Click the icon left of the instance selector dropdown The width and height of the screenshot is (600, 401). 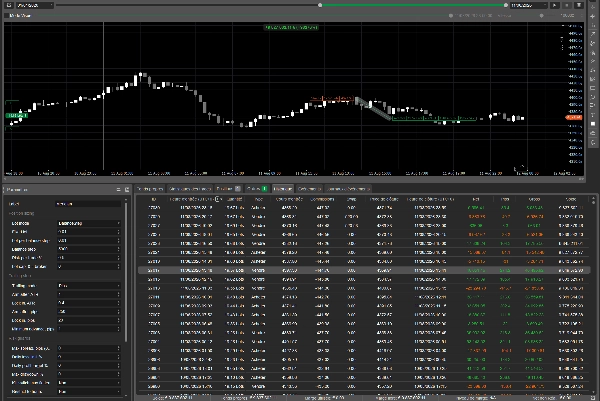pyautogui.click(x=9, y=5)
